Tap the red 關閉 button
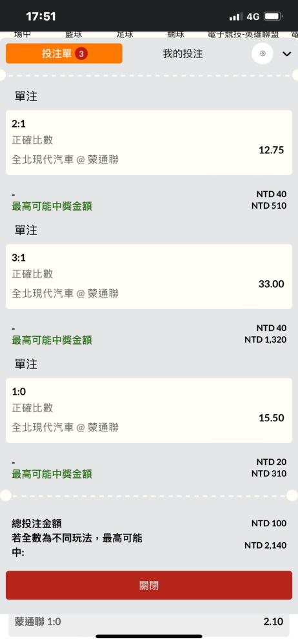298x644 pixels. pyautogui.click(x=149, y=585)
